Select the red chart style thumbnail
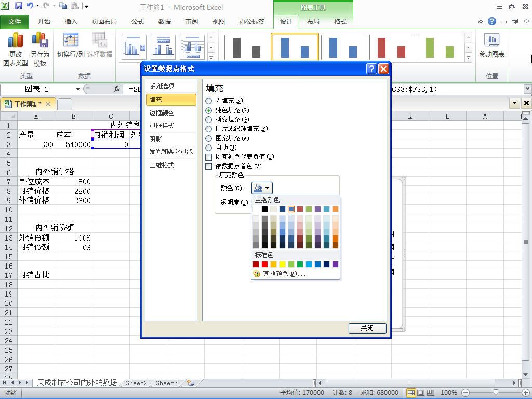This screenshot has width=532, height=399. 391,47
